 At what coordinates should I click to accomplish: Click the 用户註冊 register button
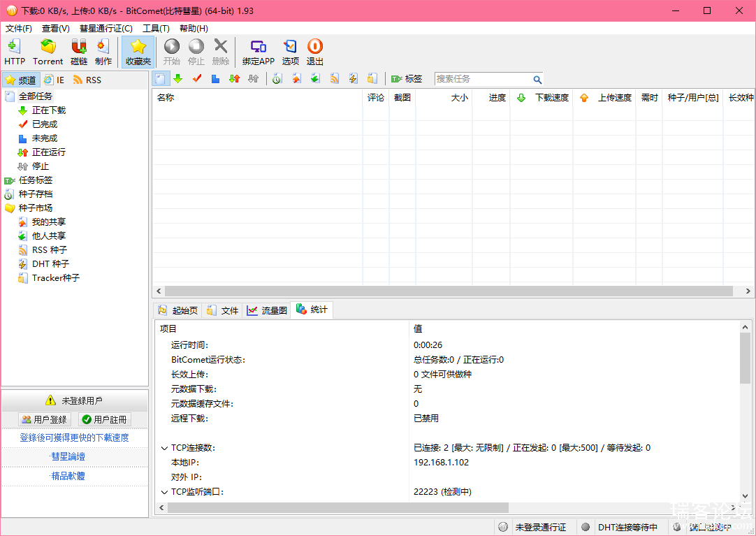(x=105, y=420)
